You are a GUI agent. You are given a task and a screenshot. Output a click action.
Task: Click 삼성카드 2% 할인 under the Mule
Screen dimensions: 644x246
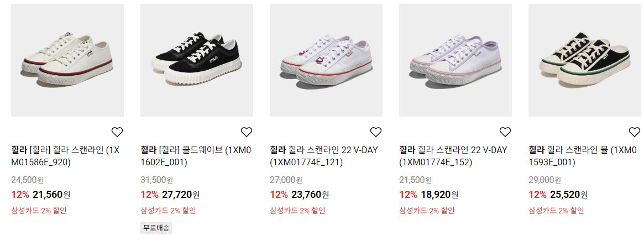point(556,211)
